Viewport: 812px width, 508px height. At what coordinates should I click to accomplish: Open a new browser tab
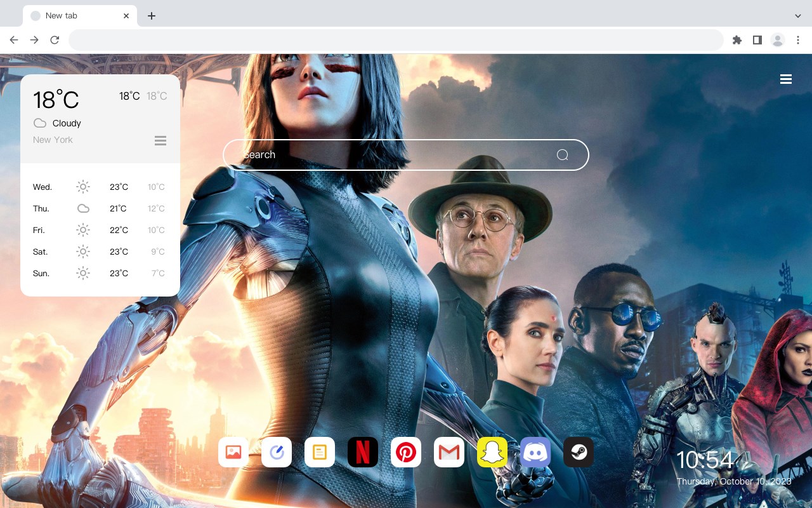point(152,16)
